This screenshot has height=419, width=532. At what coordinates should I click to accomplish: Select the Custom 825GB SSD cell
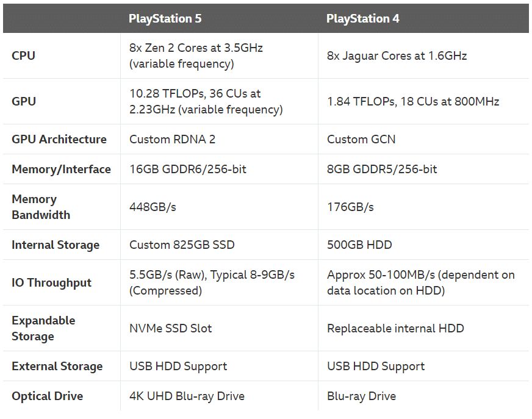click(x=182, y=245)
